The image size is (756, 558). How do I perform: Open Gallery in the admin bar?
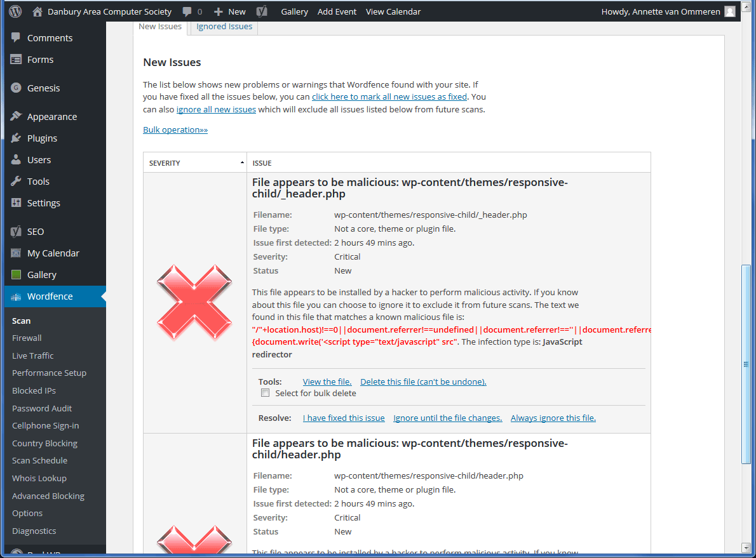click(x=295, y=11)
